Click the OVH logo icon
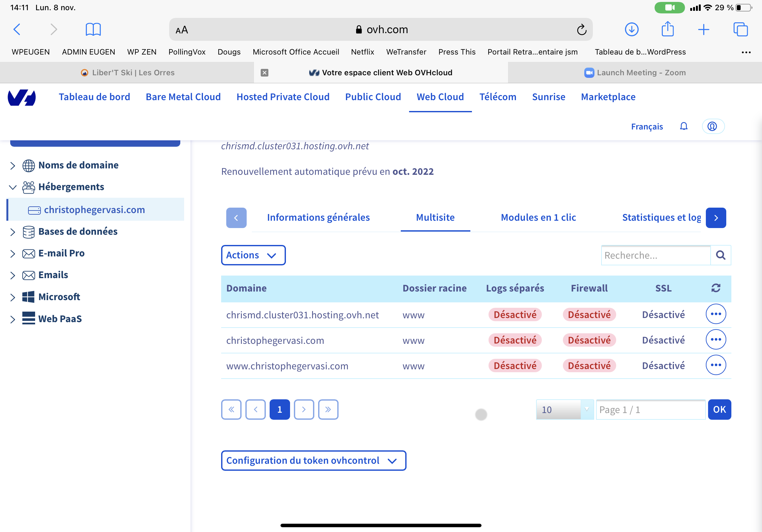Image resolution: width=762 pixels, height=532 pixels. click(22, 98)
